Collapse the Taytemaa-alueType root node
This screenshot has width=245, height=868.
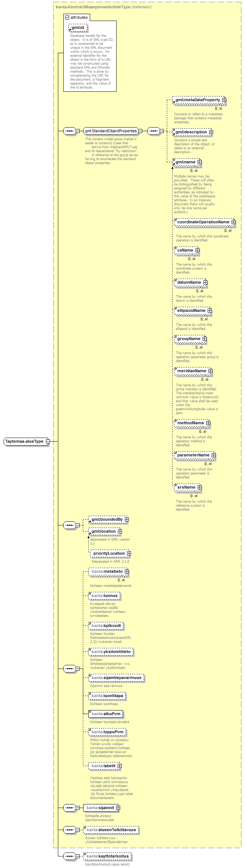click(47, 441)
